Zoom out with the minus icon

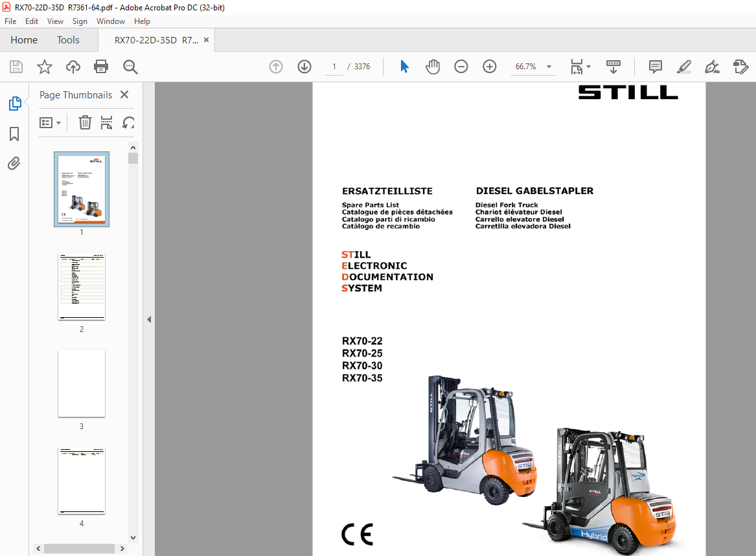[x=461, y=67]
